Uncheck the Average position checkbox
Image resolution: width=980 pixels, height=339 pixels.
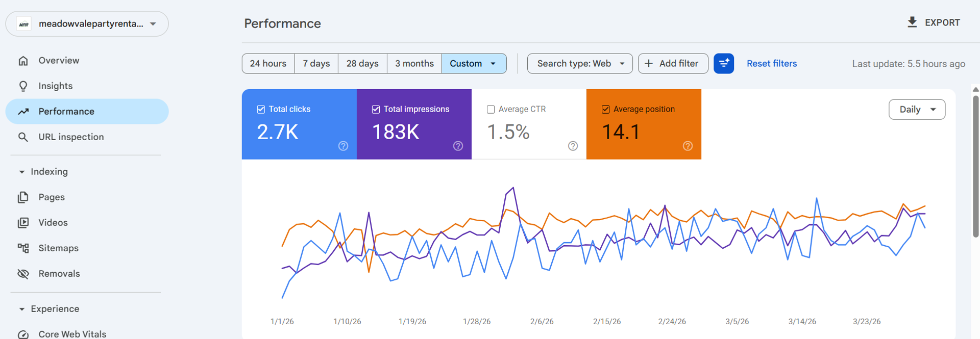click(605, 110)
